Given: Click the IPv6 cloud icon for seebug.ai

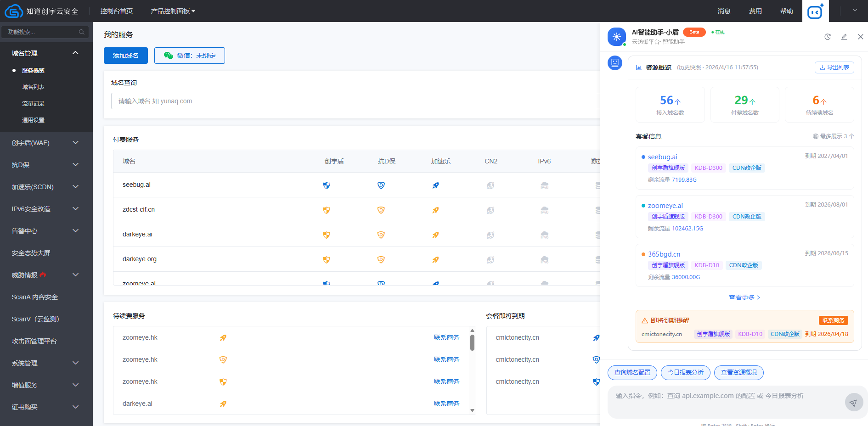Looking at the screenshot, I should click(x=545, y=185).
